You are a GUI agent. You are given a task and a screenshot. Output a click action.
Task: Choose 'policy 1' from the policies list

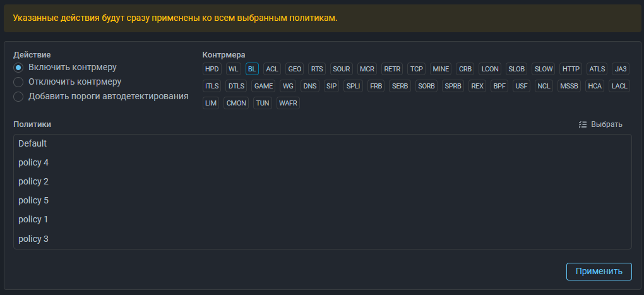point(33,219)
